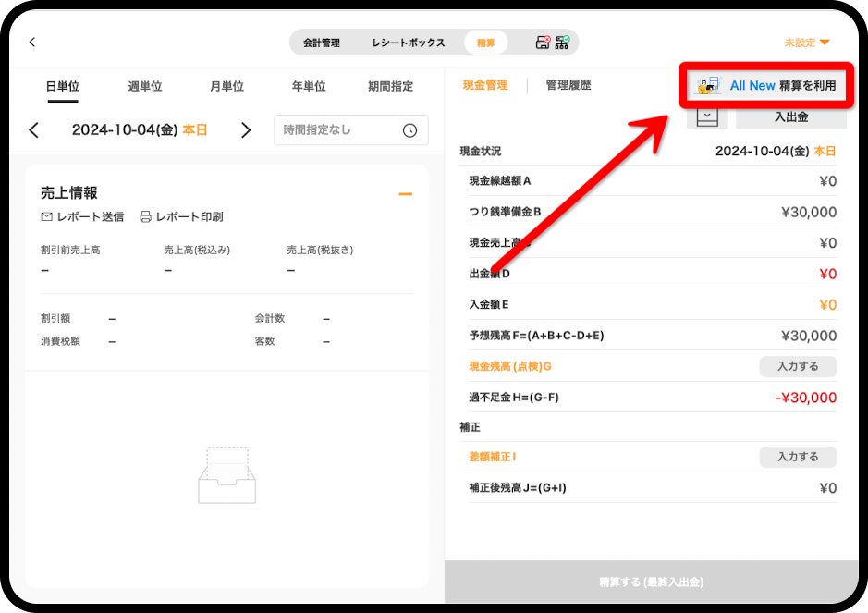This screenshot has width=868, height=613.
Task: Go to previous day arrow
Action: (x=34, y=130)
